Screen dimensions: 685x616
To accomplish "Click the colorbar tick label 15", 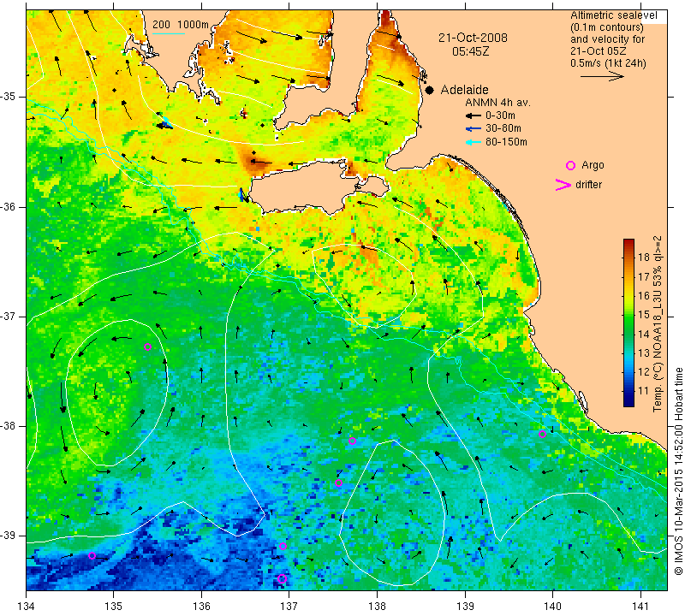I will point(644,314).
